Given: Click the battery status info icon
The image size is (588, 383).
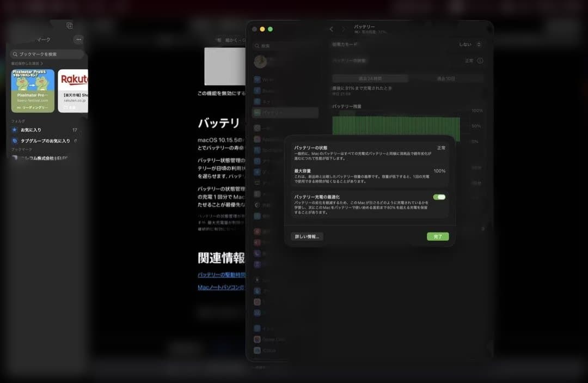Looking at the screenshot, I should [x=480, y=60].
